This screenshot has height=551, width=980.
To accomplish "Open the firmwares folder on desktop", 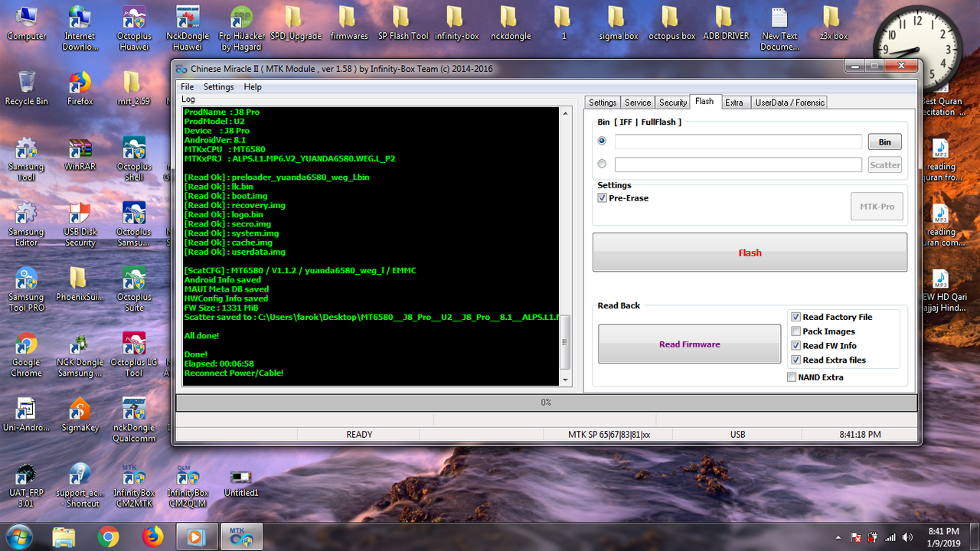I will pos(348,24).
